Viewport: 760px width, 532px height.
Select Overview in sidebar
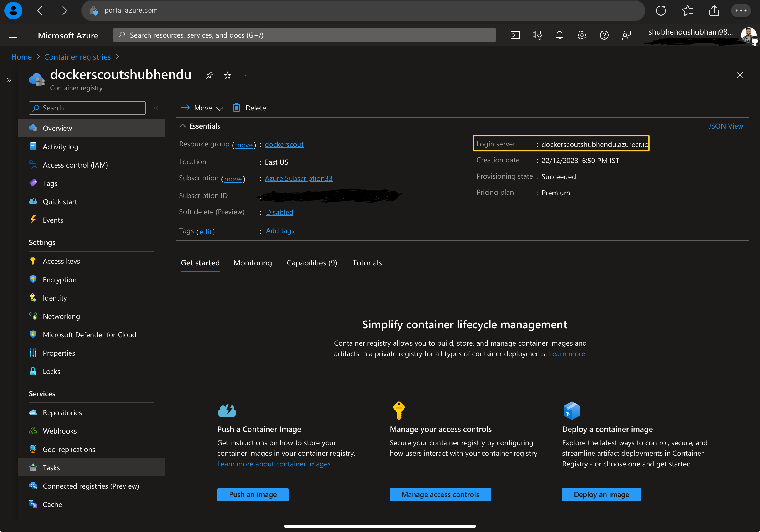[91, 128]
